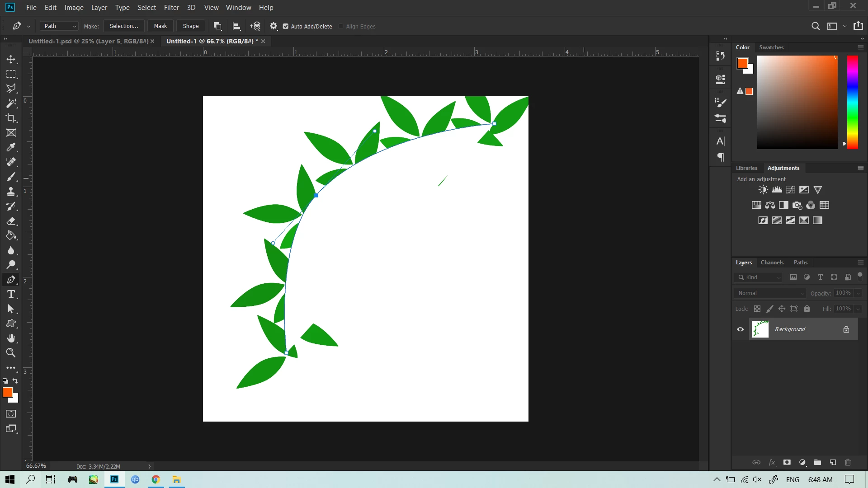Hide the Background layer visibility
The height and width of the screenshot is (488, 868).
(741, 329)
